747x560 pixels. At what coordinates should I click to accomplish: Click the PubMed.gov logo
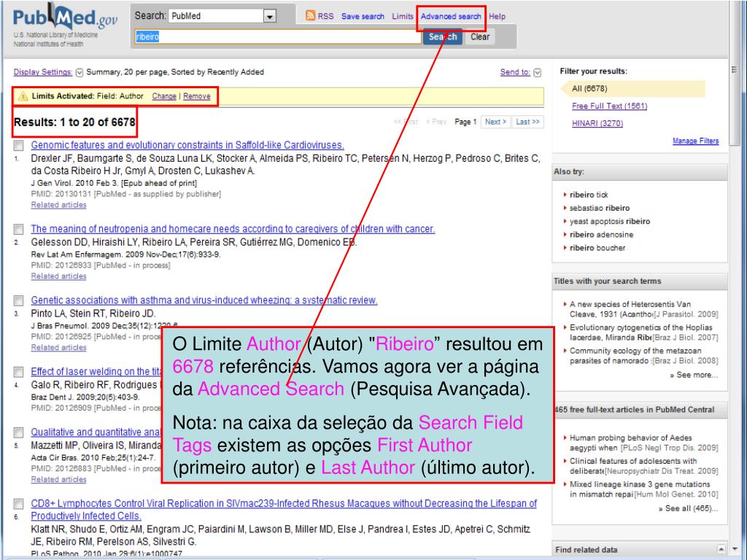coord(65,17)
